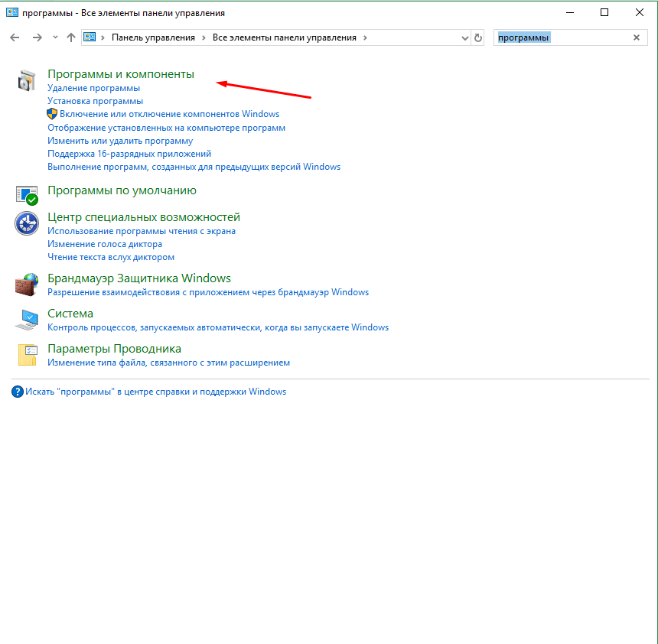
Task: Open Контроль процессов, запускаемых автоматически link
Action: click(218, 327)
